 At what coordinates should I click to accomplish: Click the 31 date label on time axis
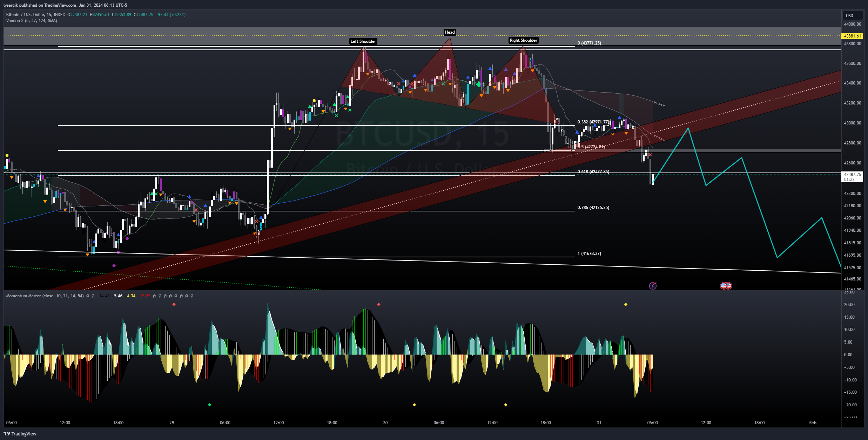pyautogui.click(x=599, y=423)
